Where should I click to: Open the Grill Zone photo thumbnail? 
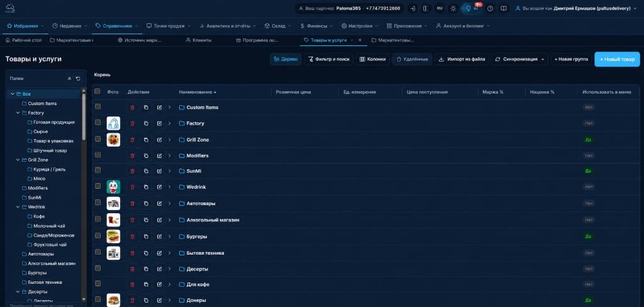click(x=113, y=140)
